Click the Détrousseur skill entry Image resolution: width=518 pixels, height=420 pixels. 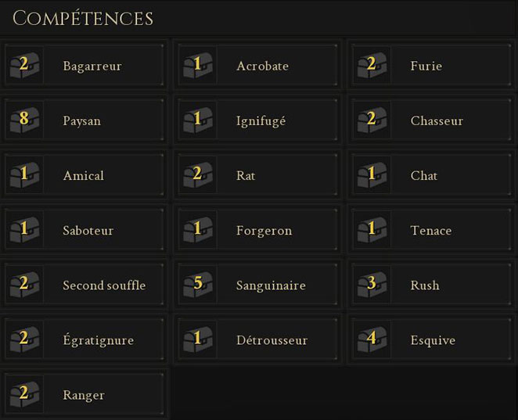[x=272, y=340]
